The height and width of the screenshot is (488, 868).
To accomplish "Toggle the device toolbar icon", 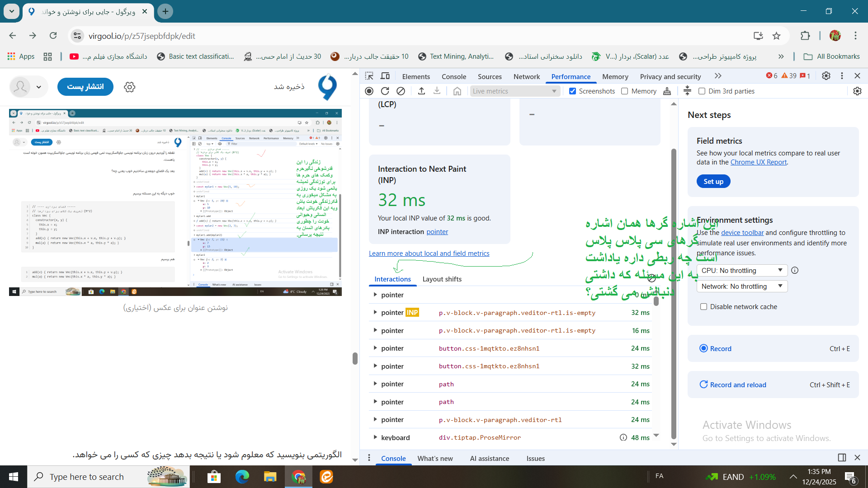I will 385,76.
